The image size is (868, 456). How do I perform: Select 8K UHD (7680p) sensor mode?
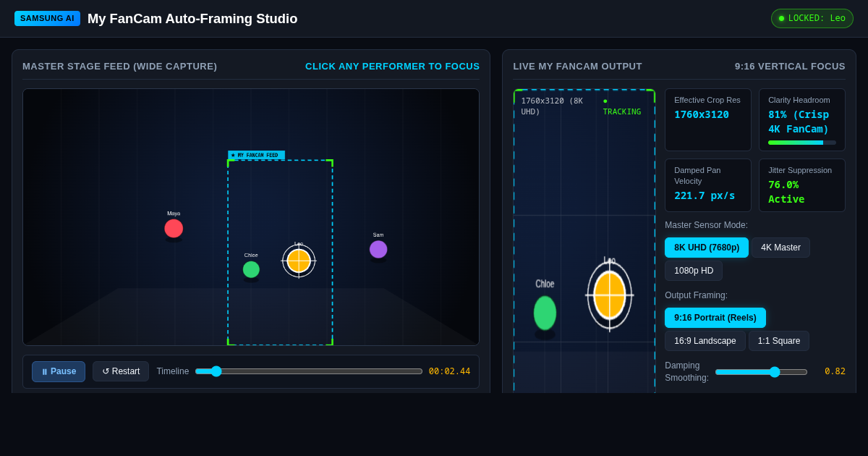coord(707,248)
